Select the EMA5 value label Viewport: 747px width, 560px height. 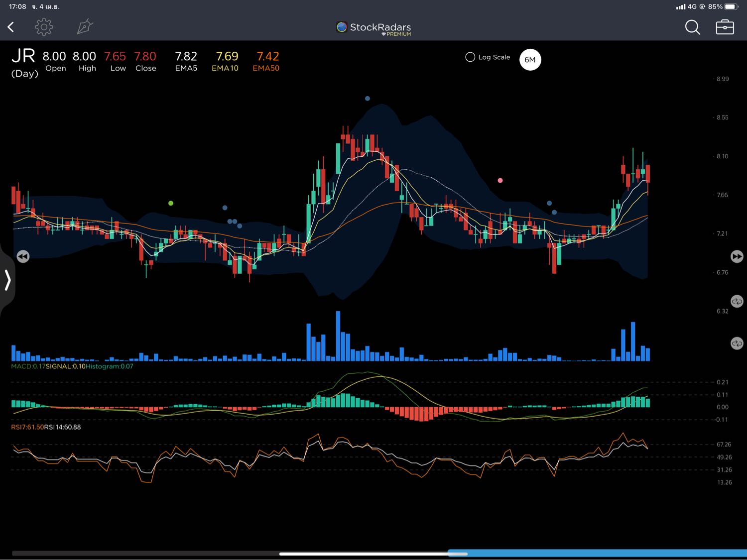pyautogui.click(x=186, y=61)
